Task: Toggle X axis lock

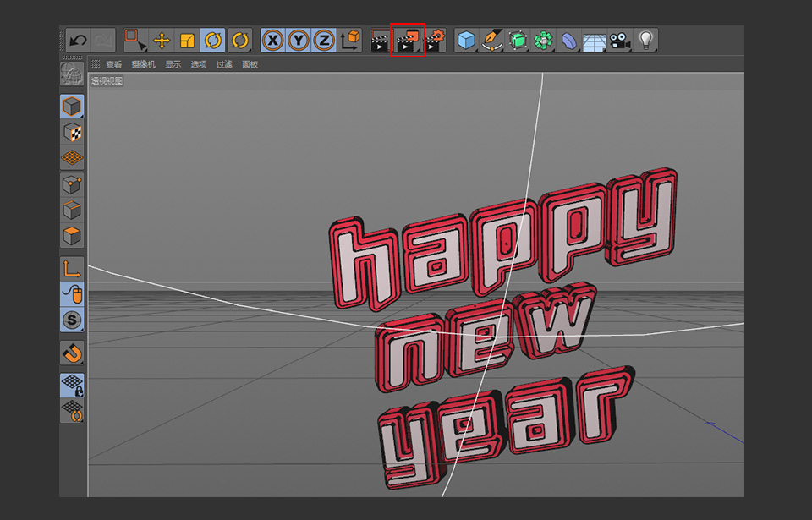Action: tap(273, 41)
